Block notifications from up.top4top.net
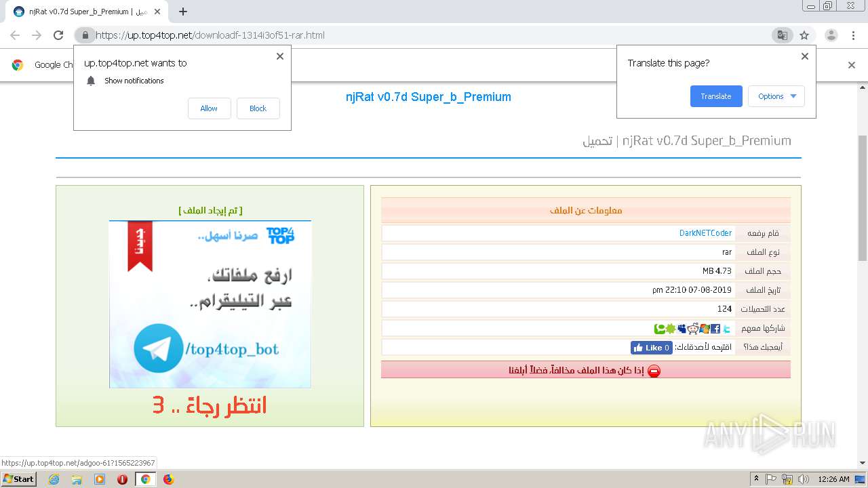Screen dimensions: 868x488 coord(258,108)
